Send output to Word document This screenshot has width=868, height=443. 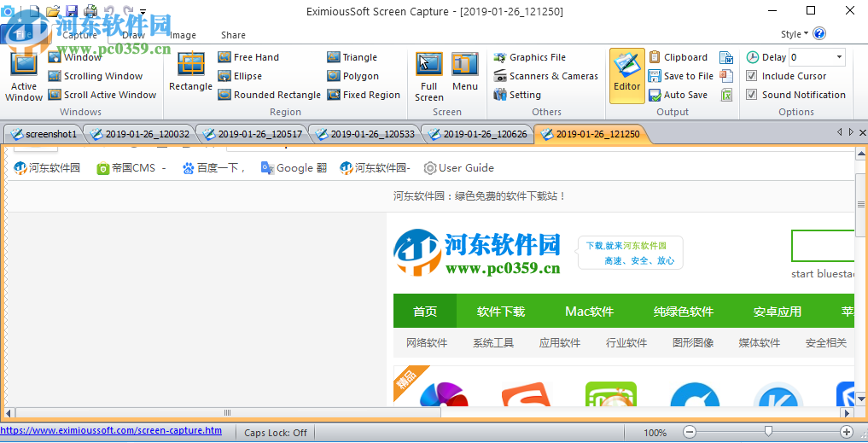tap(726, 57)
